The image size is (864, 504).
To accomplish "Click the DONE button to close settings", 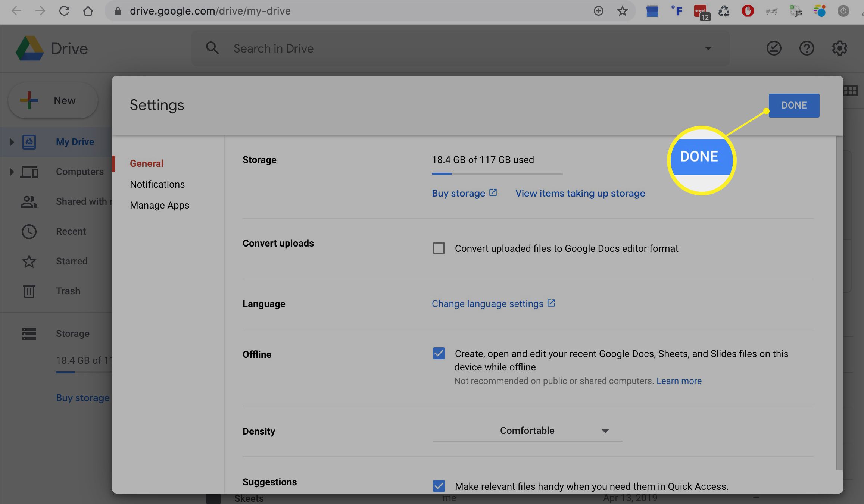I will point(794,105).
